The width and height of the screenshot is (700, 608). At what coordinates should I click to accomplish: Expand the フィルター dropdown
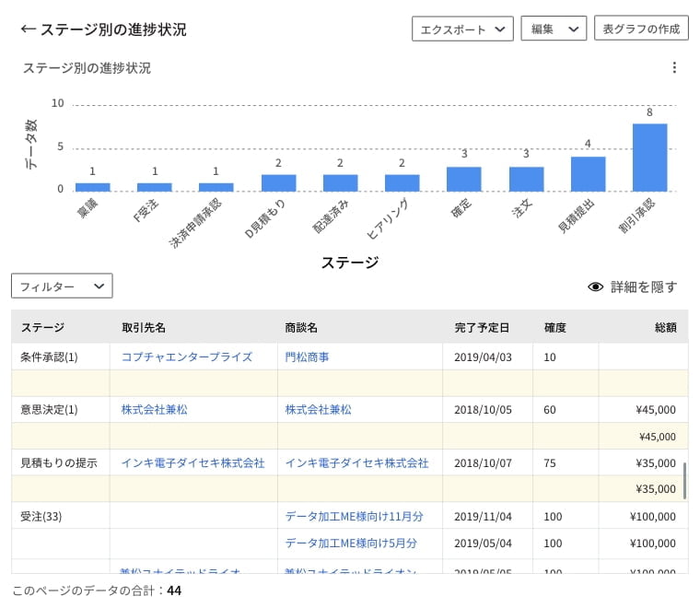[62, 286]
